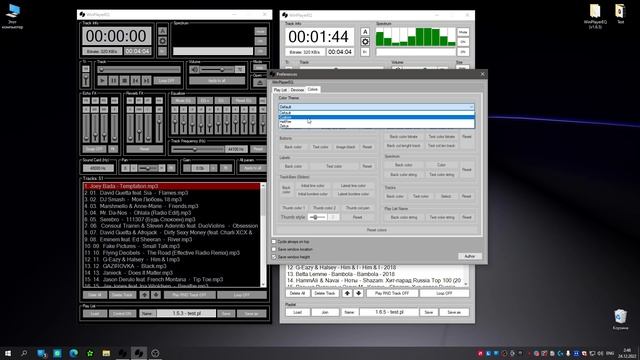Click Delete All in the light player
The height and width of the screenshot is (360, 640).
point(297,293)
